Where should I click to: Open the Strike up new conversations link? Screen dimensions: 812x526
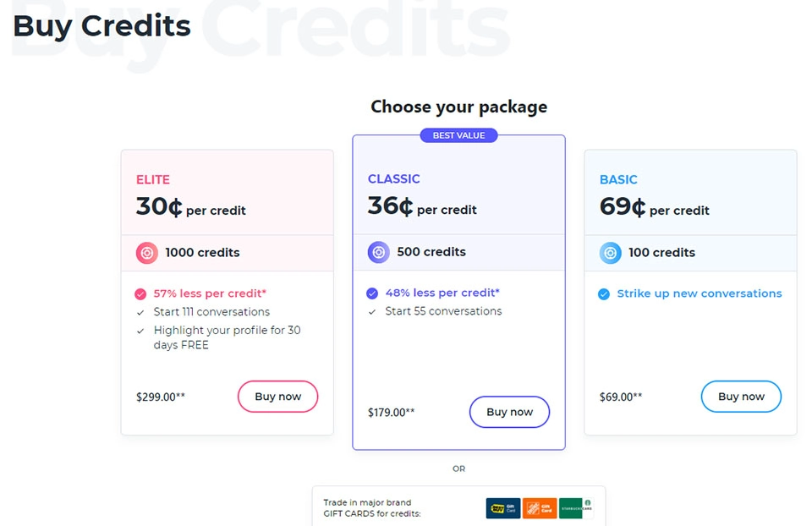pyautogui.click(x=700, y=293)
